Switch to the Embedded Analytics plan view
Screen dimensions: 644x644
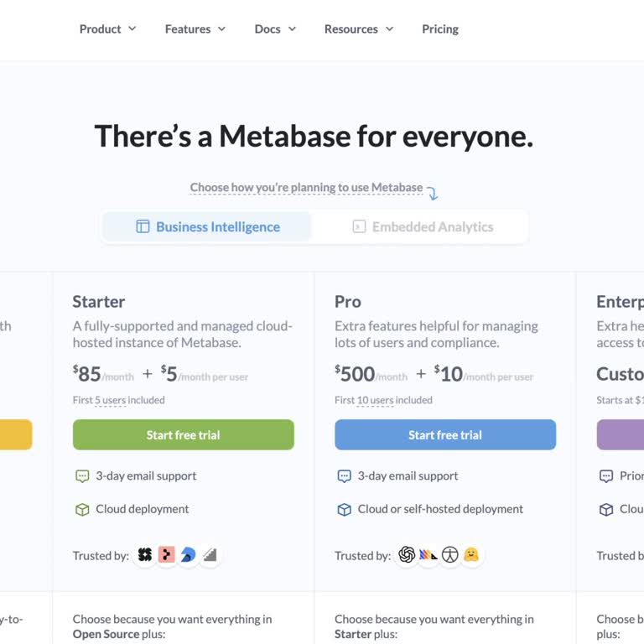pos(423,226)
